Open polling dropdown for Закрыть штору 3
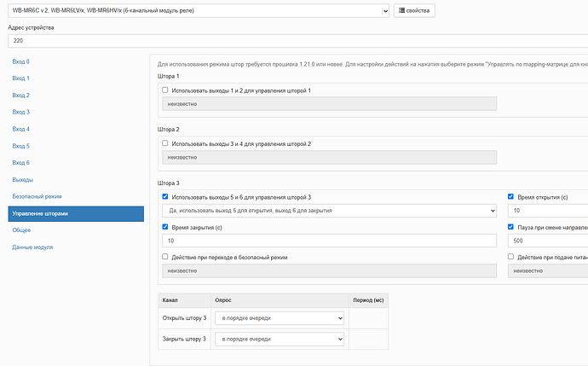 [280, 339]
